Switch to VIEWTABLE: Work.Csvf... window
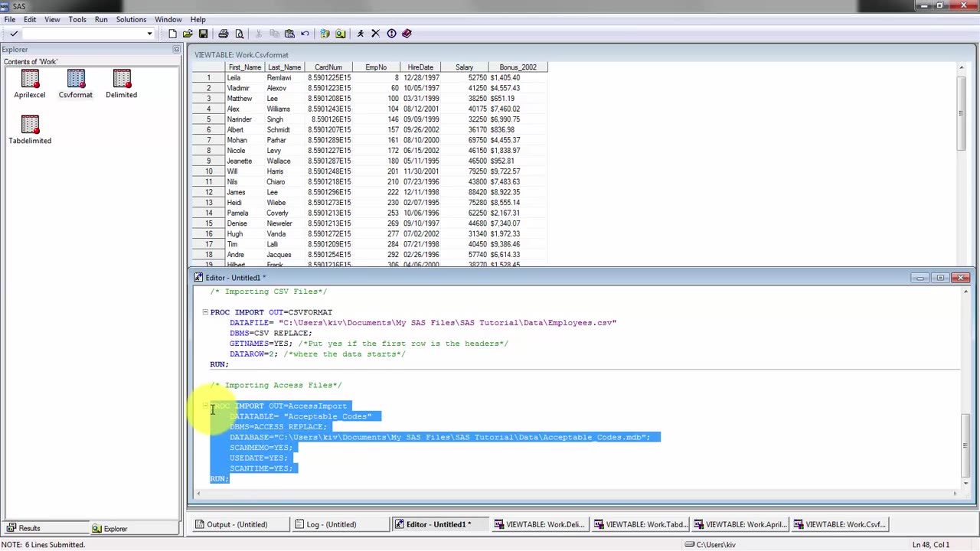This screenshot has height=551, width=980. 839,524
